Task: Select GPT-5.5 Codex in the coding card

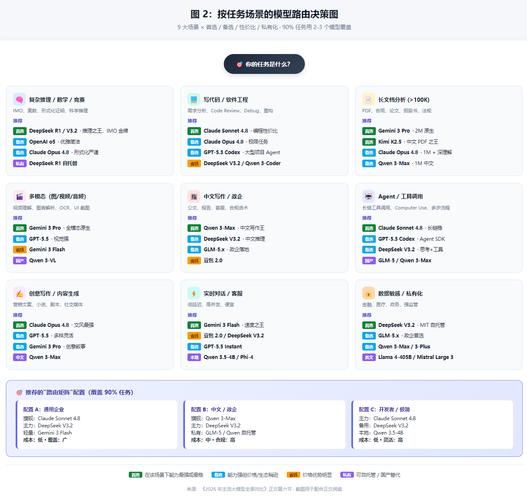Action: (x=234, y=153)
